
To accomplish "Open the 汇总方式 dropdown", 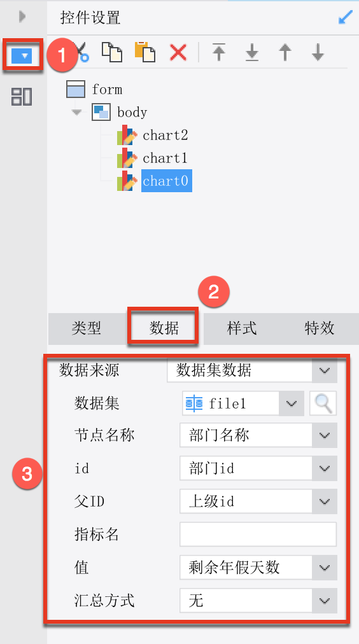I will tap(258, 601).
